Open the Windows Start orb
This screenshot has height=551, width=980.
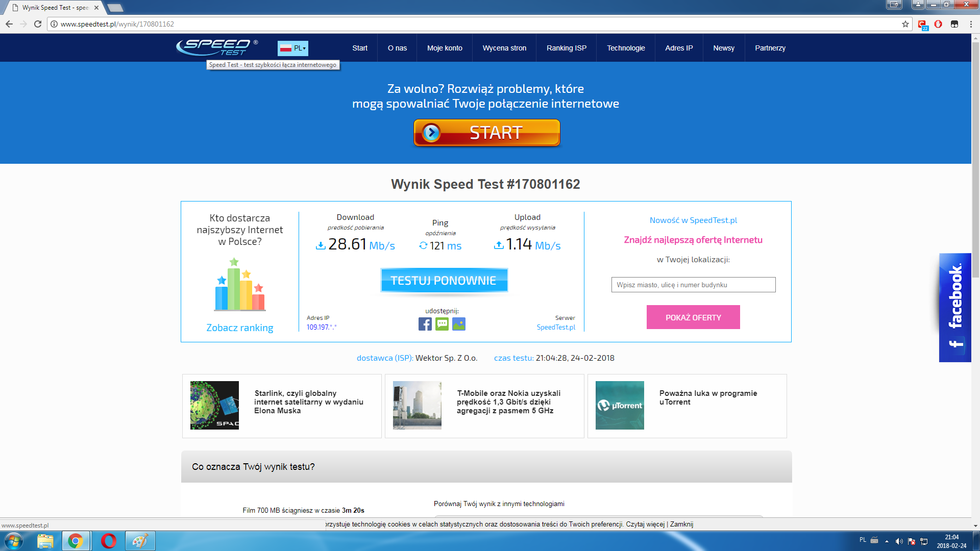pyautogui.click(x=14, y=541)
